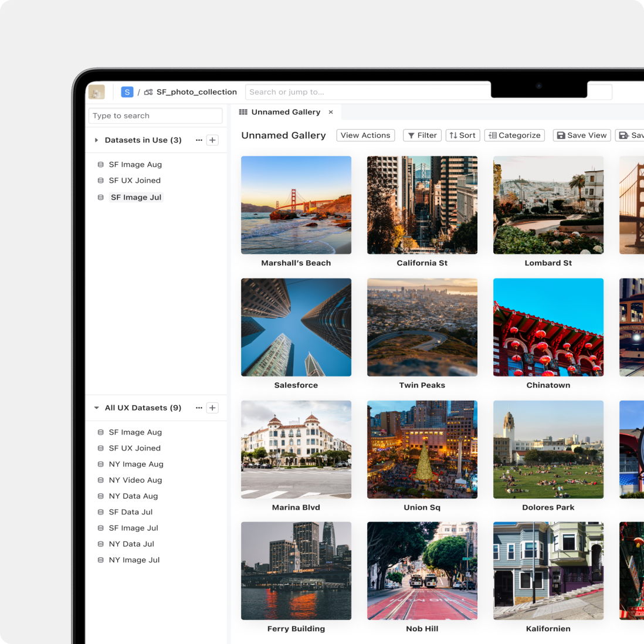Collapse the All UX Datasets section

96,408
